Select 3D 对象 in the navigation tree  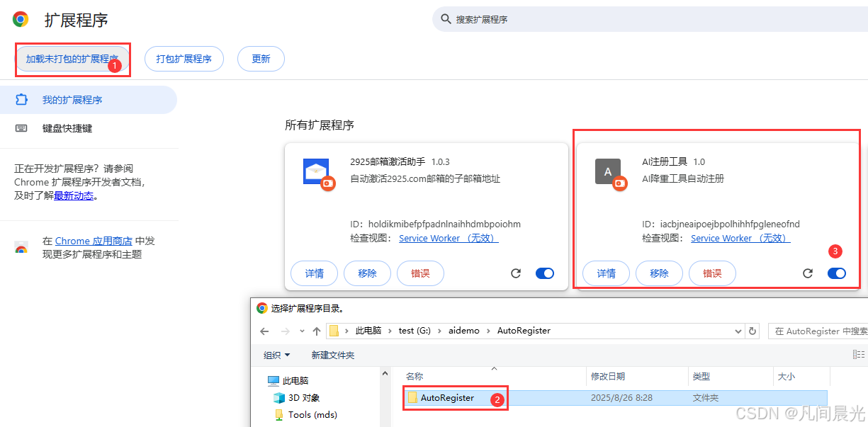click(x=296, y=397)
